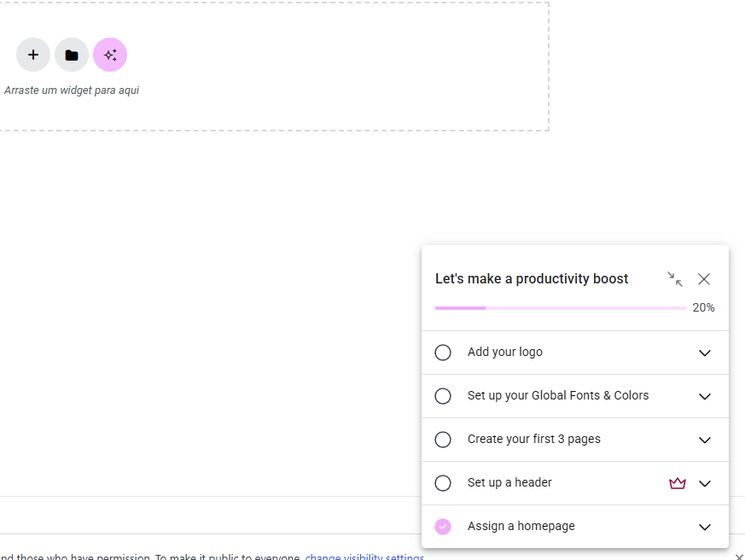Launch the AI builder sparkle icon
Viewport: 745px width, 560px height.
point(110,55)
